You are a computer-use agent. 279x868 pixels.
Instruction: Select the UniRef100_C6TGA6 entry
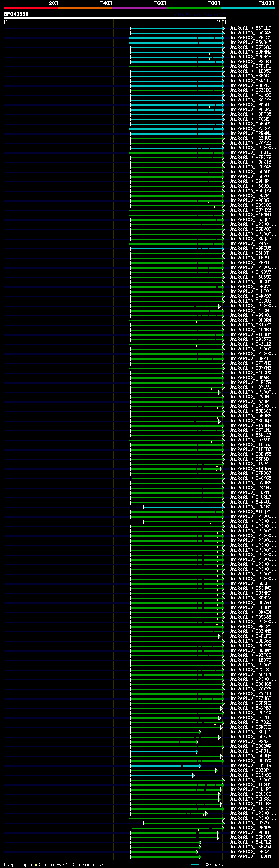pos(250,47)
